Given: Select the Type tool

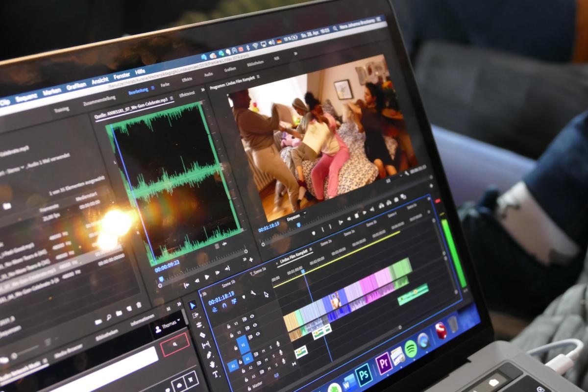Looking at the screenshot, I should (x=216, y=374).
